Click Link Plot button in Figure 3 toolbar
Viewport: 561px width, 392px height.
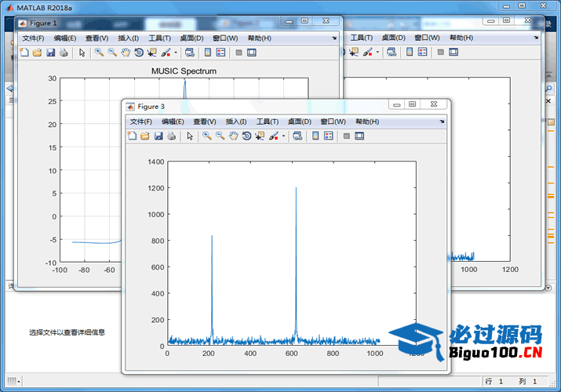[x=297, y=136]
